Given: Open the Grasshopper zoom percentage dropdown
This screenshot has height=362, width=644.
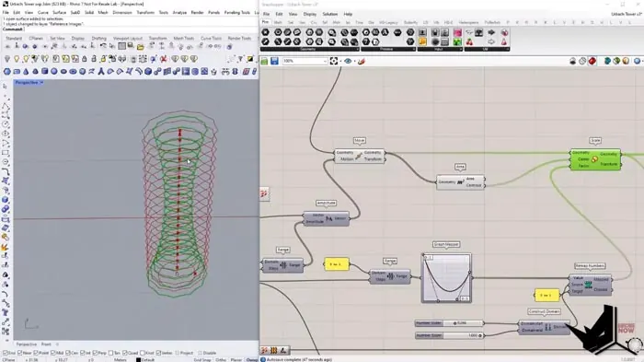Looking at the screenshot, I should click(x=325, y=62).
